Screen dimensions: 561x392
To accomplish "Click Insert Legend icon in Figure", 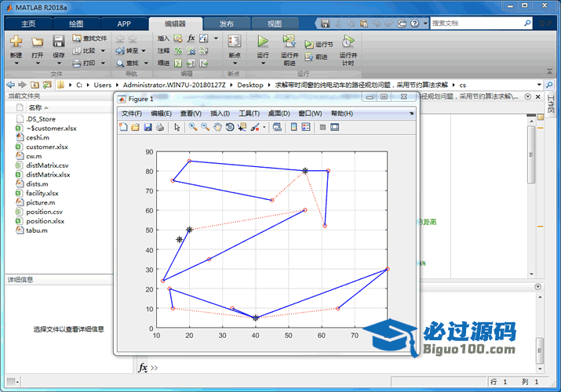I will pos(306,127).
